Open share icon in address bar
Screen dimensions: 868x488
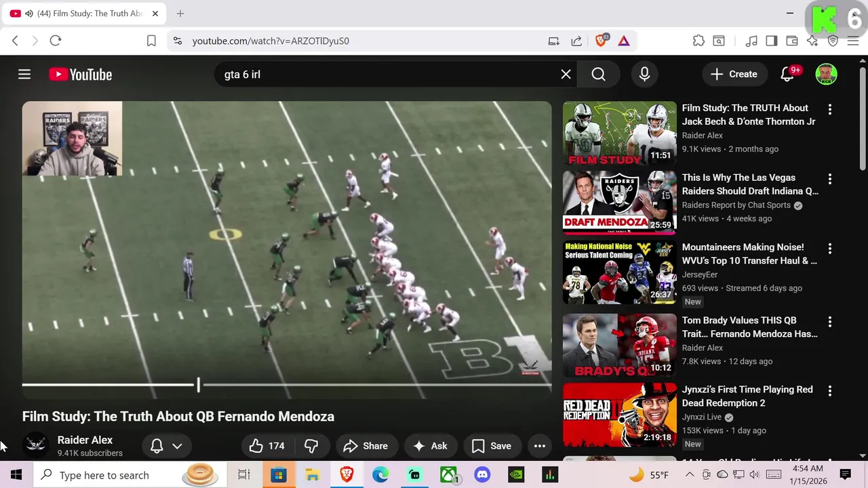(576, 41)
